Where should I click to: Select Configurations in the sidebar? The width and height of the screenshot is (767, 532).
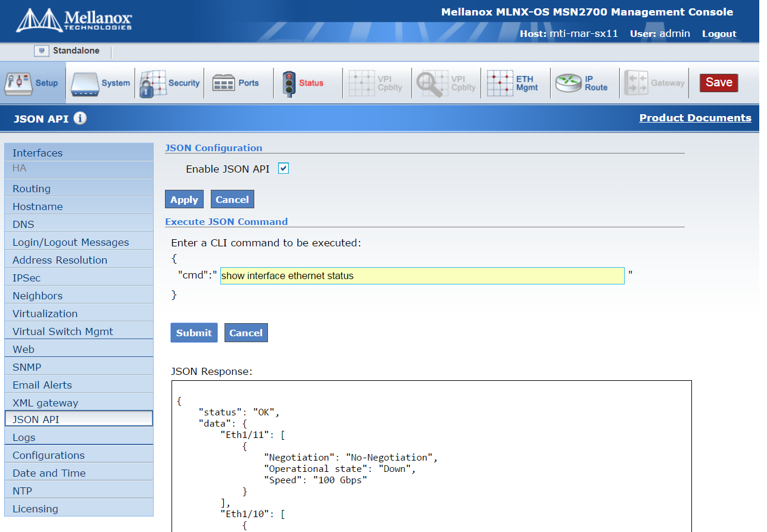(79, 455)
